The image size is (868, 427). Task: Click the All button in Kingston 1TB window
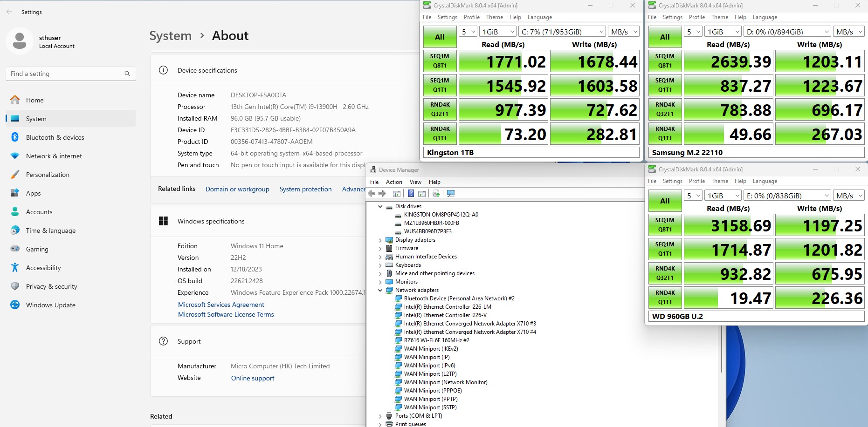[439, 37]
